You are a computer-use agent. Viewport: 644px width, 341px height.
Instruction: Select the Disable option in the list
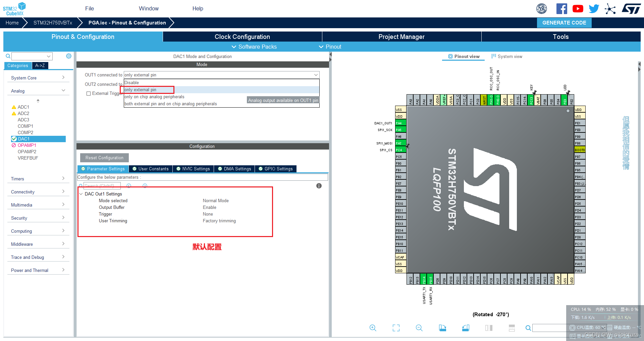(221, 82)
